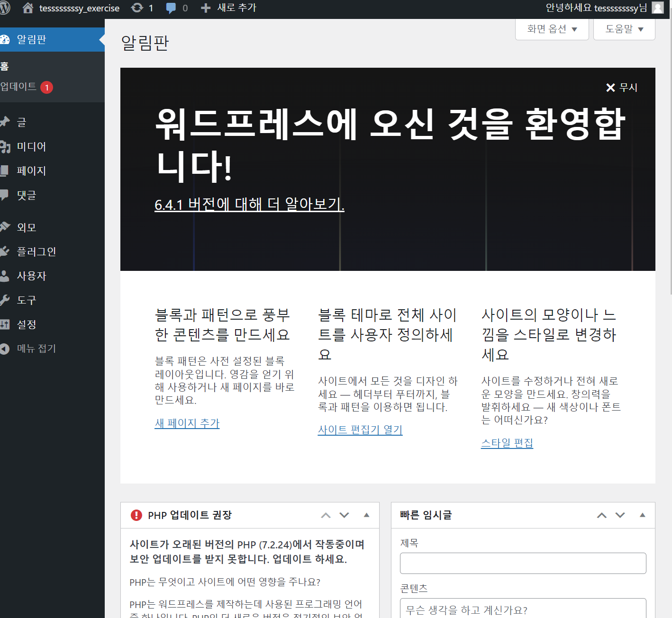
Task: Click 사이트 편집기 열기 link
Action: click(x=360, y=430)
